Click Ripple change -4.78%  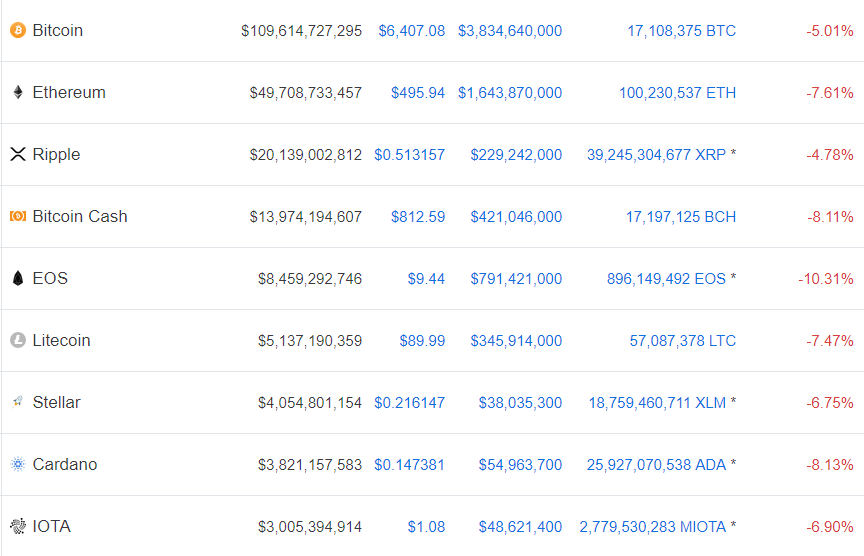click(x=830, y=155)
